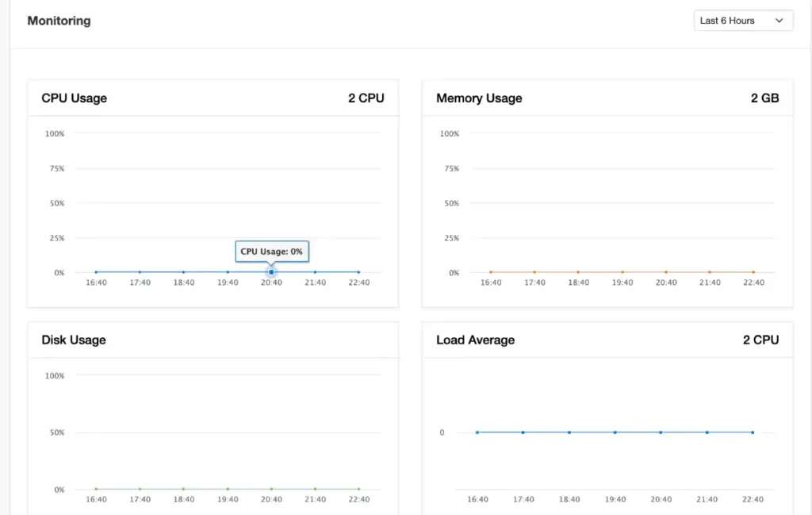The height and width of the screenshot is (515, 812).
Task: Click the 19:40 data point on Memory Usage chart
Action: [x=622, y=272]
